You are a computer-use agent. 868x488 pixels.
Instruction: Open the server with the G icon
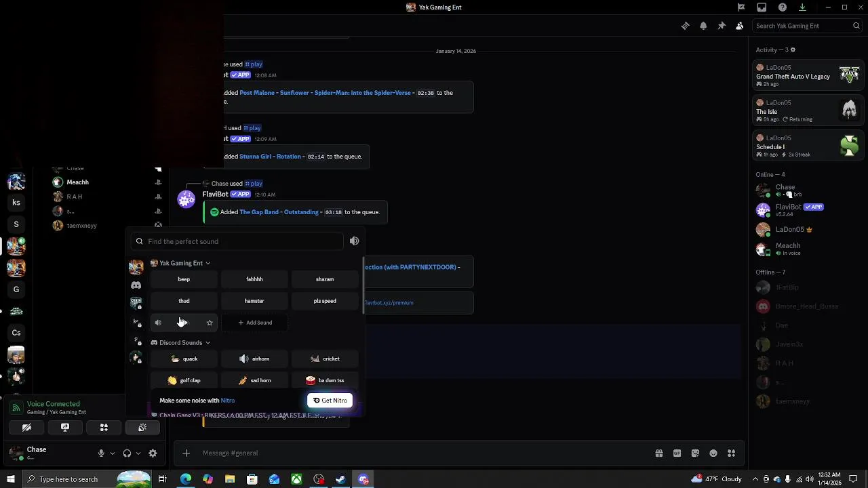pos(16,289)
